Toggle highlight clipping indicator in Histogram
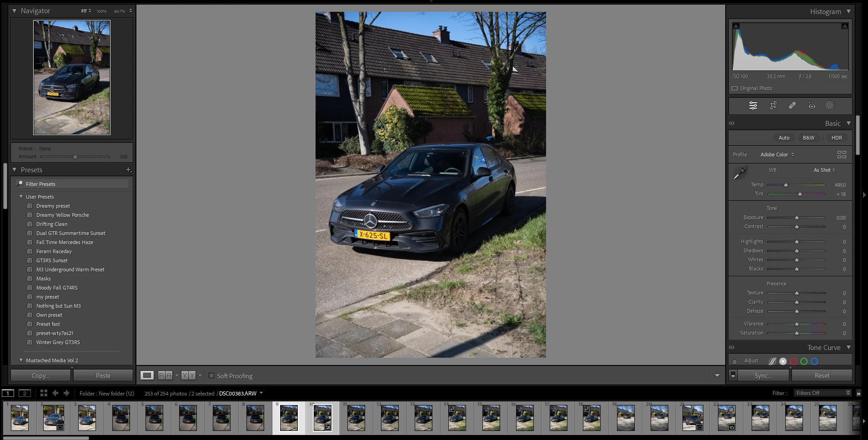This screenshot has width=868, height=440. (x=845, y=26)
